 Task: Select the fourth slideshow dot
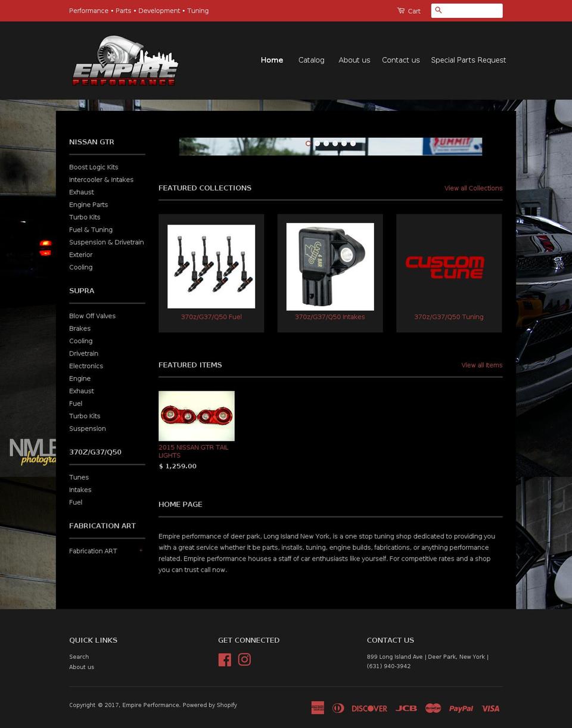[x=335, y=143]
